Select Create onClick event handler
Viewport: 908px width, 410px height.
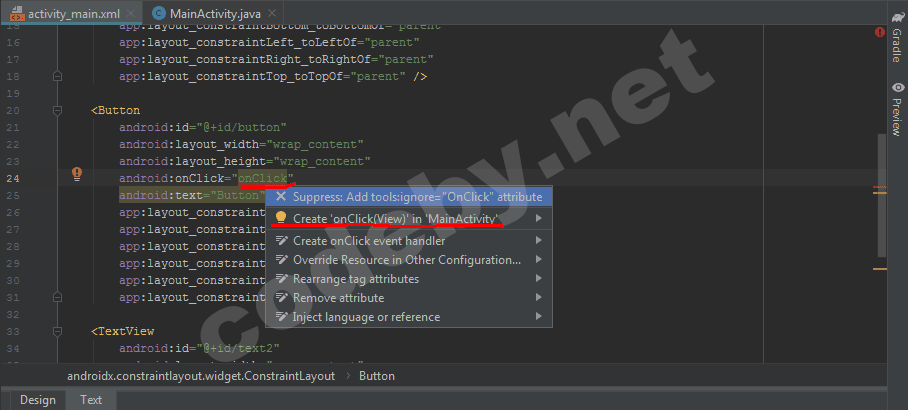click(x=409, y=240)
